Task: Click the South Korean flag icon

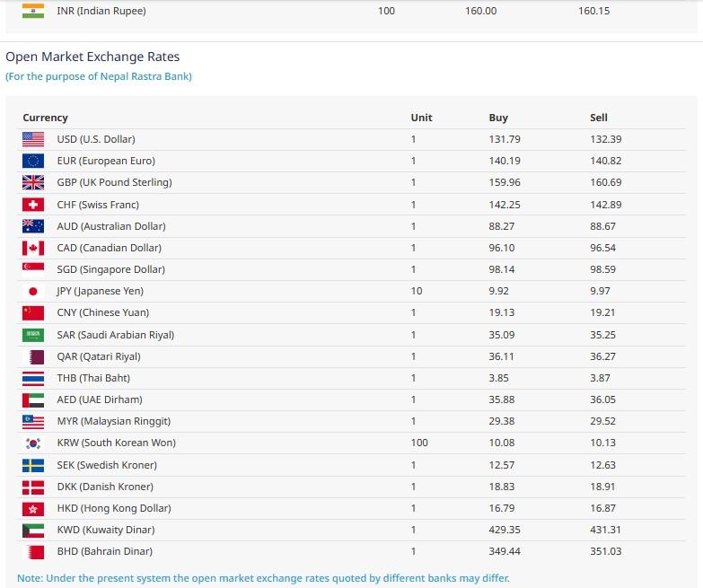Action: [33, 443]
